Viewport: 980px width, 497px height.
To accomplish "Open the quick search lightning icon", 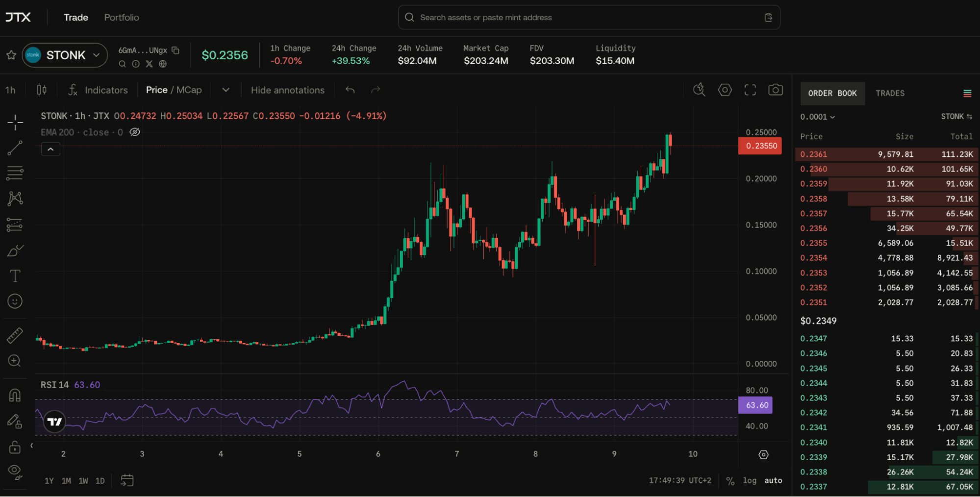I will tap(699, 90).
